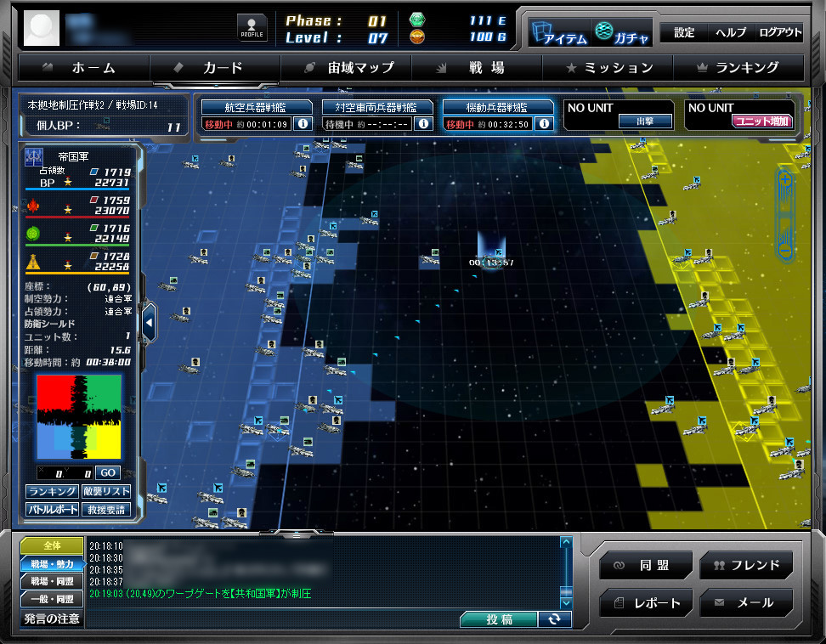Focus the X coordinate input field
This screenshot has height=644, width=826.
tap(51, 473)
